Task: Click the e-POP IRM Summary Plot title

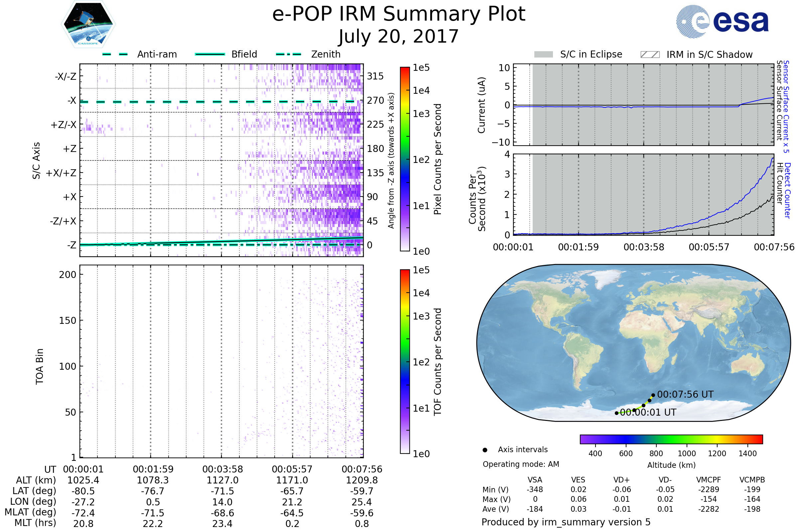Action: 399,14
